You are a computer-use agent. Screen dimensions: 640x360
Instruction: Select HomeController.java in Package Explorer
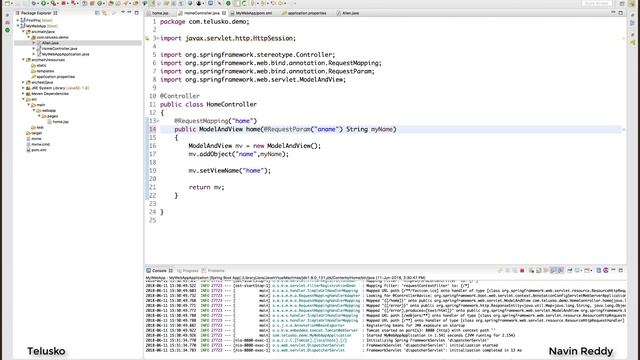click(60, 49)
